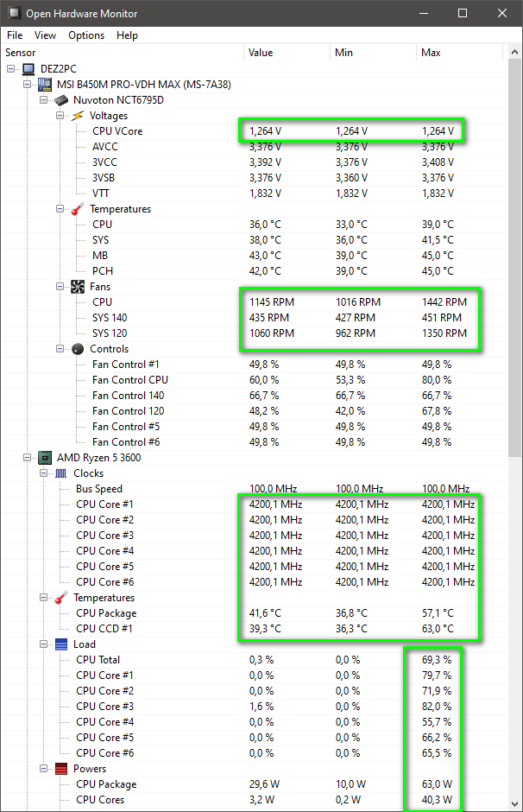Collapse the Nuvoton NCT6795D node
The height and width of the screenshot is (812, 523).
(43, 100)
